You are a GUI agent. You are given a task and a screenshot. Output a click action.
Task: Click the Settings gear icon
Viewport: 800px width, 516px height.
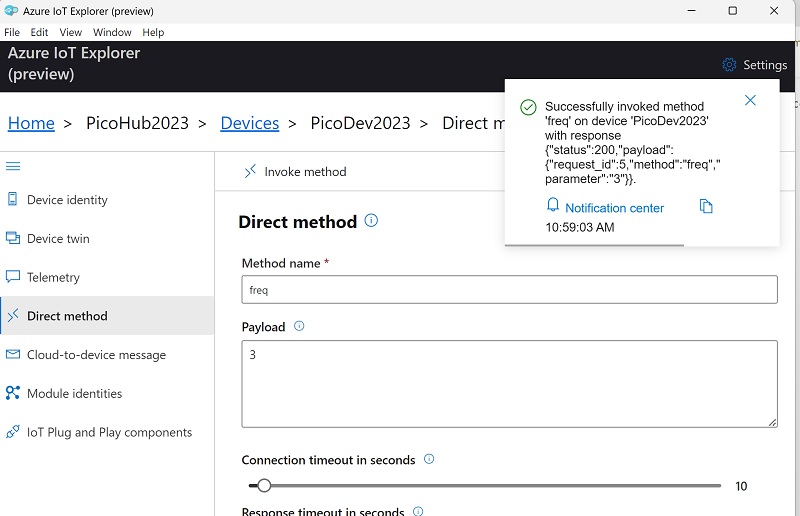[729, 65]
